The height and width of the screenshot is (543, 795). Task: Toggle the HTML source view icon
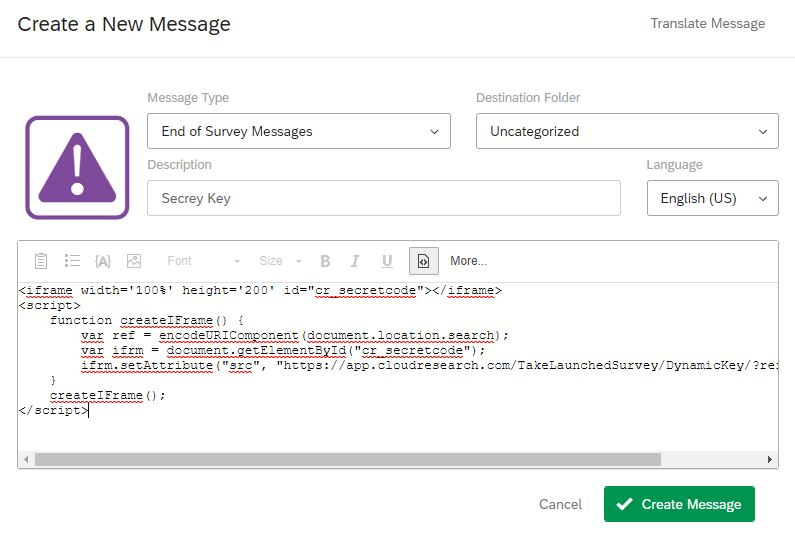click(423, 261)
